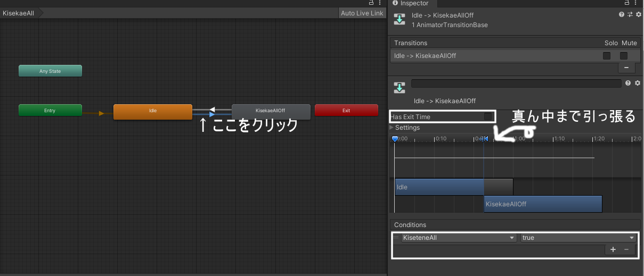
Task: Toggle the Has Exit Time checkbox
Action: tap(488, 116)
